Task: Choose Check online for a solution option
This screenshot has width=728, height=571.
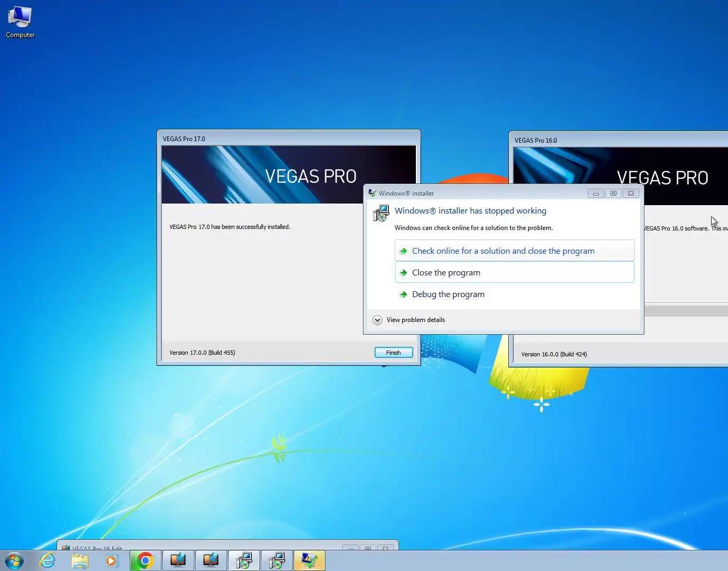Action: [x=514, y=251]
